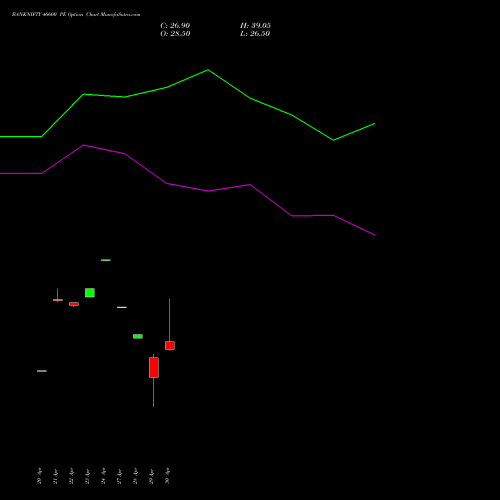Click the 20 Apr date label
This screenshot has width=500, height=500.
tap(39, 476)
